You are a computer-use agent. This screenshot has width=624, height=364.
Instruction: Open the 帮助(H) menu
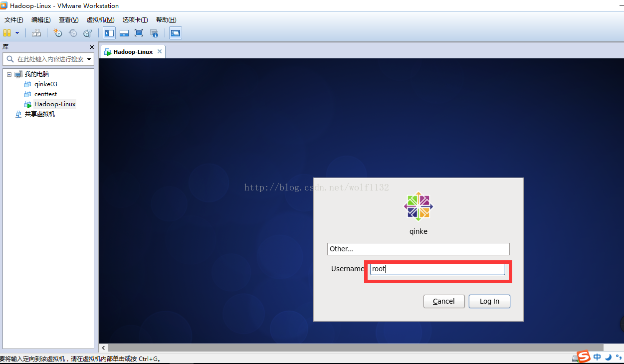click(166, 20)
